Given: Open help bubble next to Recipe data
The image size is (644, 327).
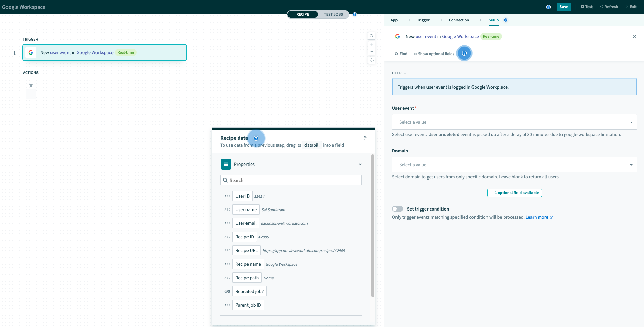Looking at the screenshot, I should pyautogui.click(x=256, y=138).
